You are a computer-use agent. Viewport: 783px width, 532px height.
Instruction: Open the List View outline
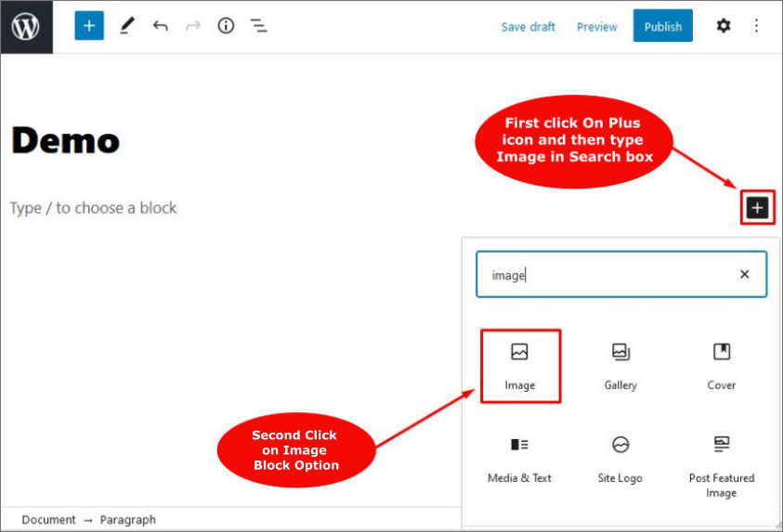(259, 26)
